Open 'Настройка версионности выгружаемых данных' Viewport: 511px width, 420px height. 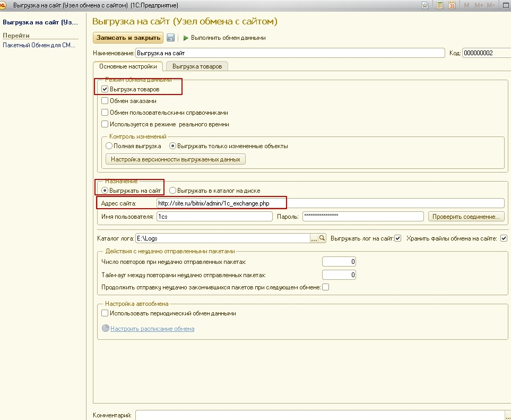pyautogui.click(x=176, y=159)
